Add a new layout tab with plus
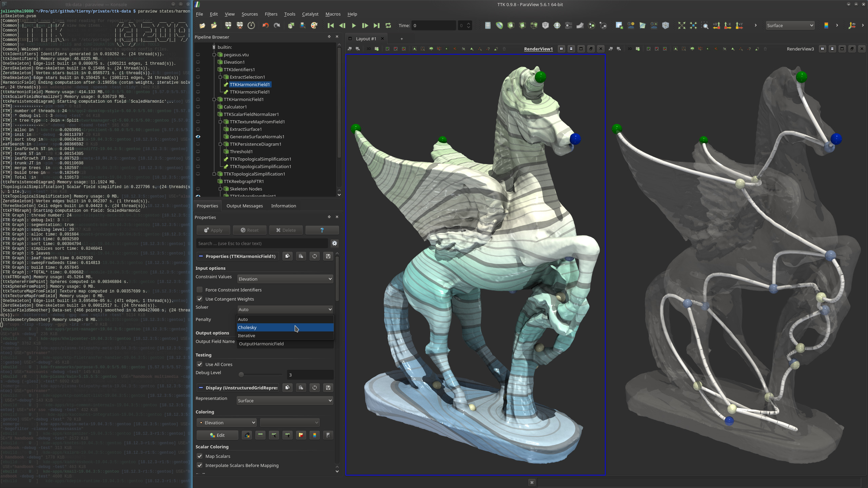 (x=402, y=39)
